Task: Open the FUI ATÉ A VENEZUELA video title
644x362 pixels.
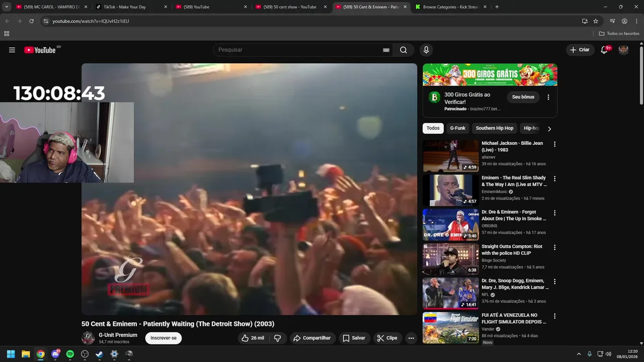Action: (x=514, y=318)
